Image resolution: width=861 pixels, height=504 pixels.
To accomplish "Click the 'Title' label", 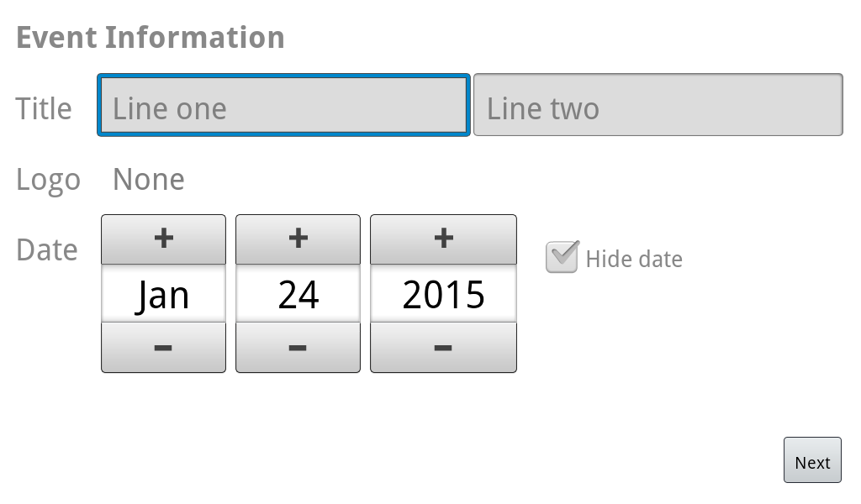I will click(44, 108).
